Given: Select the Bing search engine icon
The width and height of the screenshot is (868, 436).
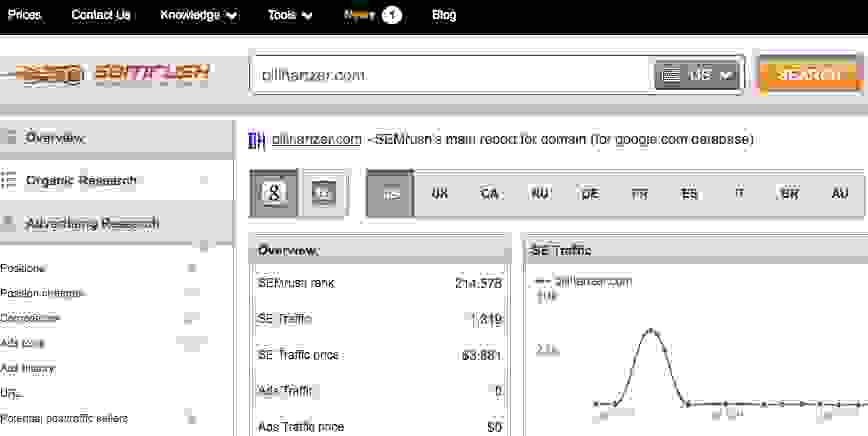Looking at the screenshot, I should click(323, 193).
